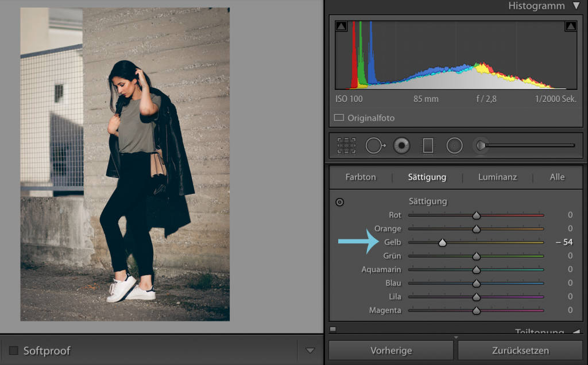Click the 'Gelb' slider label
Screen dimensions: 588x365
coord(392,242)
